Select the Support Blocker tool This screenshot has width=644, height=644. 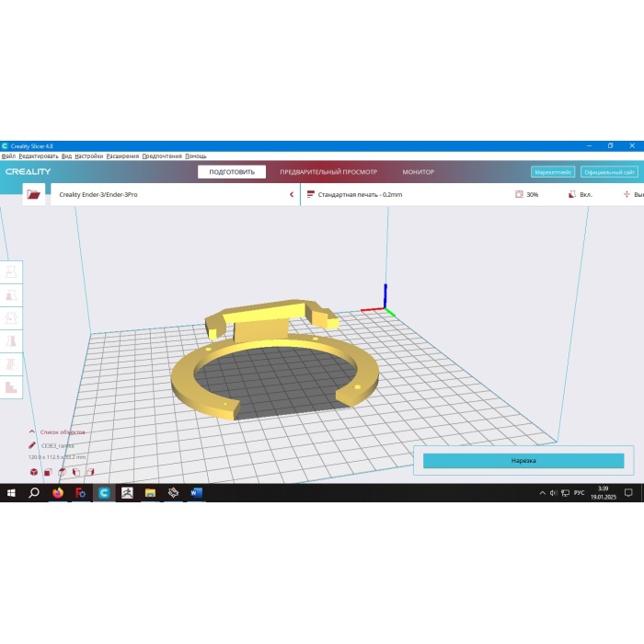coord(11,387)
